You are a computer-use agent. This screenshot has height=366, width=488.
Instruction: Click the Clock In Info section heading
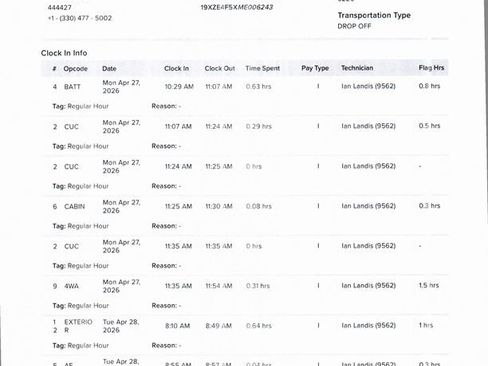64,53
